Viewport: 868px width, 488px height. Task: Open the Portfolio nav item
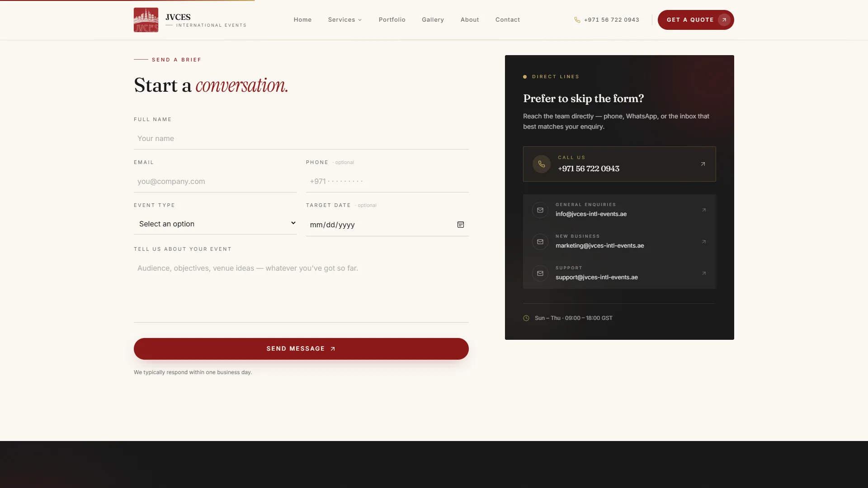(x=392, y=20)
